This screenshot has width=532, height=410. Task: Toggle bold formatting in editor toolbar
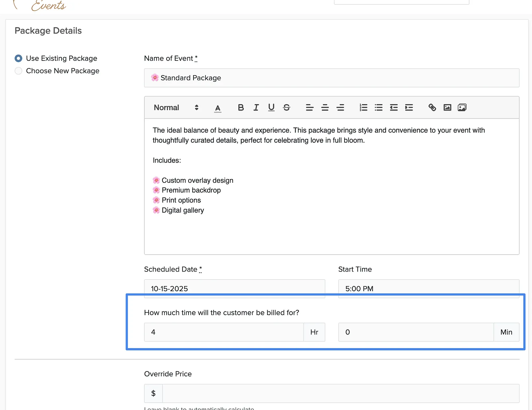coord(241,107)
